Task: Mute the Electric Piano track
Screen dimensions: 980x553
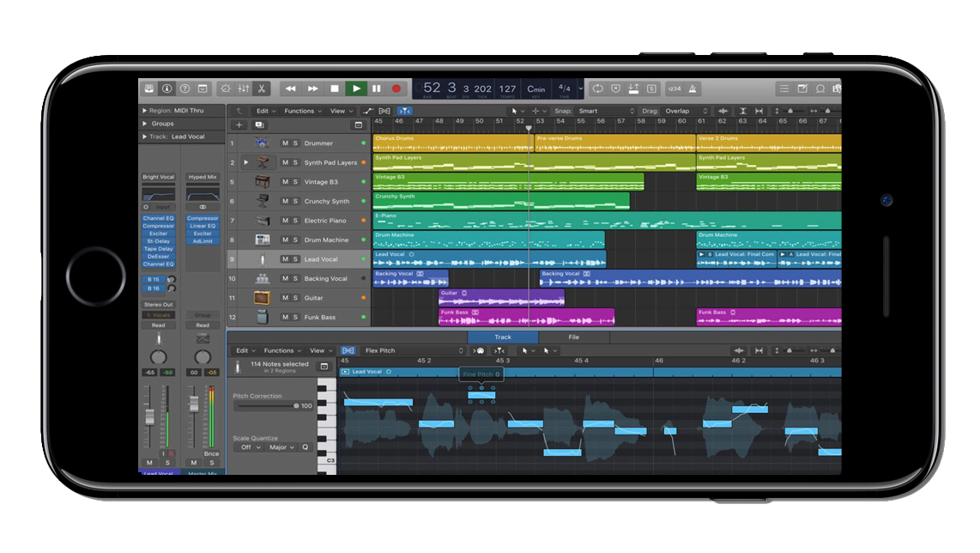Action: point(286,221)
